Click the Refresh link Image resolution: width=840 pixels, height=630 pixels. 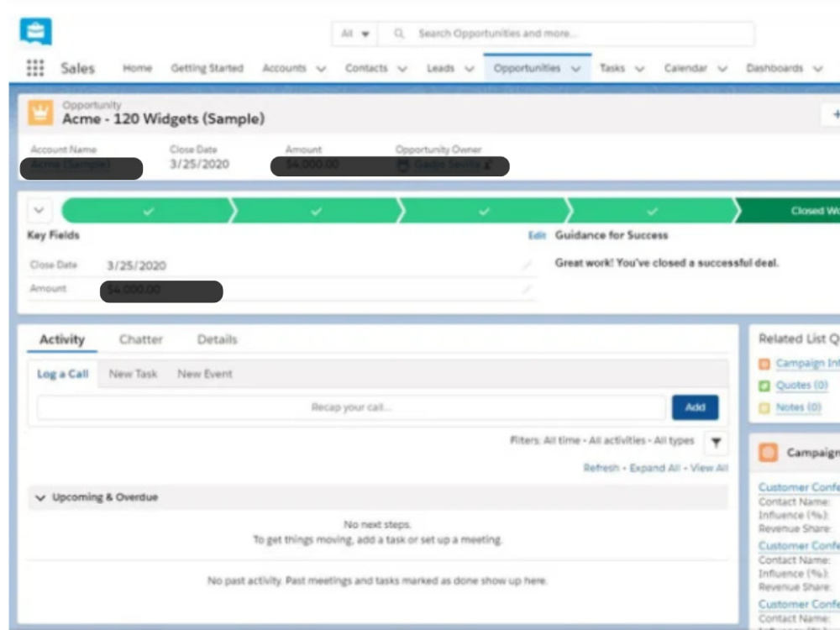pos(601,468)
